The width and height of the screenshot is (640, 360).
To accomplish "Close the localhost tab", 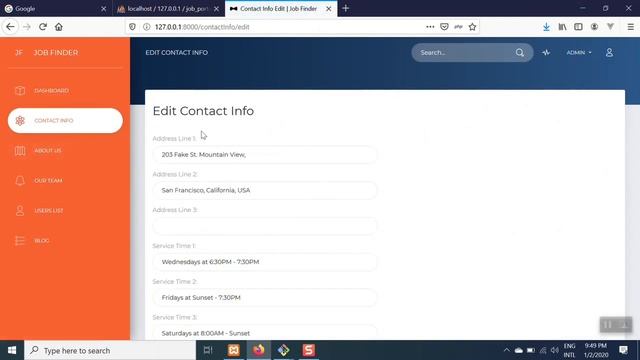I will click(216, 9).
